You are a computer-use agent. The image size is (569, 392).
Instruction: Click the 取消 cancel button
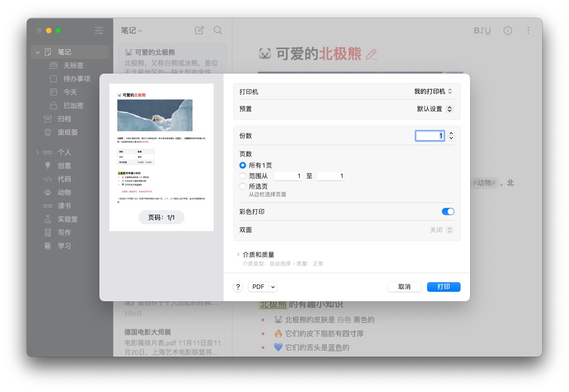(404, 287)
